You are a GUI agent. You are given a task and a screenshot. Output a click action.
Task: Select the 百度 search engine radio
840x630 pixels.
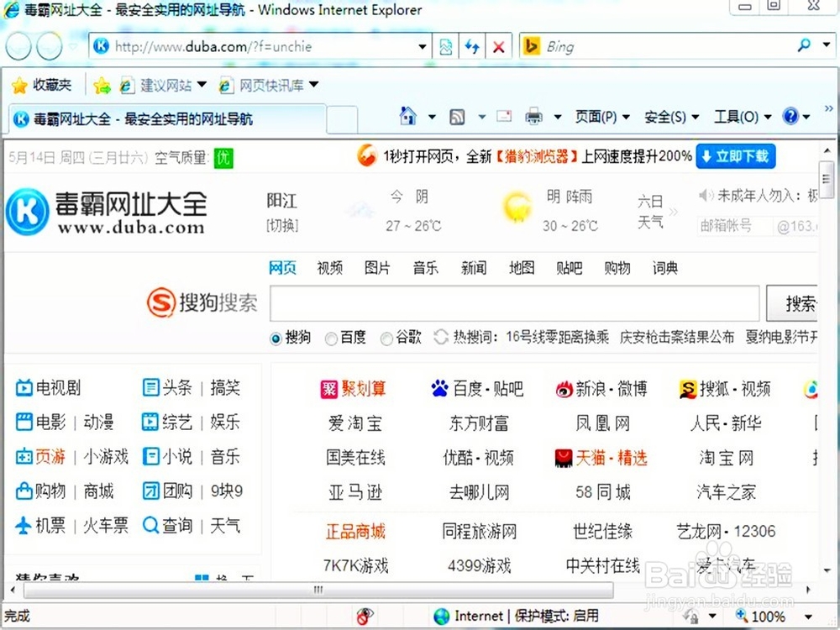(331, 339)
